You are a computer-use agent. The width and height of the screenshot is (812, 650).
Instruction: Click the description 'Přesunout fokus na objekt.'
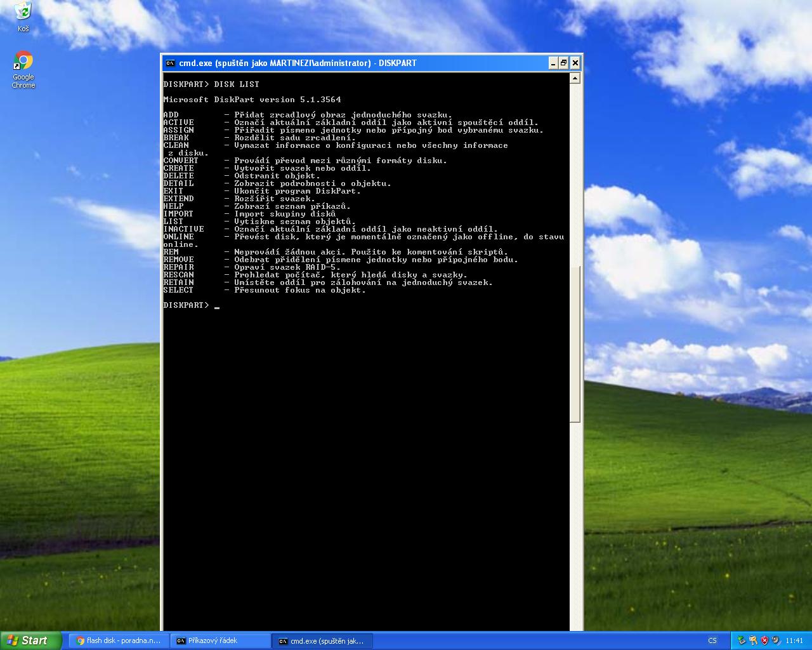coord(300,290)
